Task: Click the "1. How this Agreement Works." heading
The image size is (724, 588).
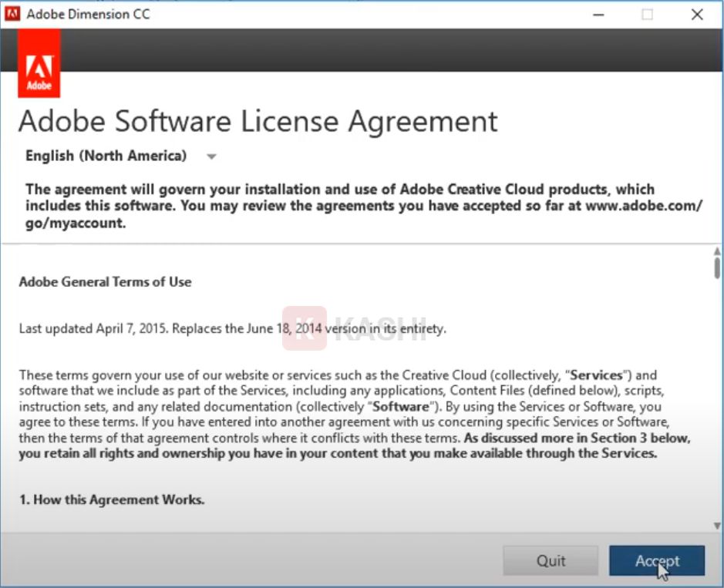Action: 111,499
